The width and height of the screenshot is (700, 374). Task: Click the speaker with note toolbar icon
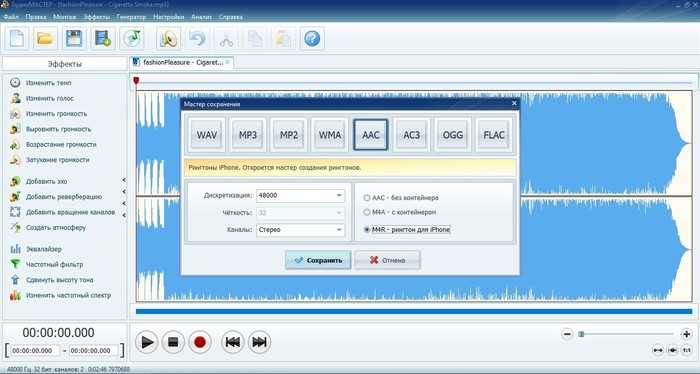point(169,38)
